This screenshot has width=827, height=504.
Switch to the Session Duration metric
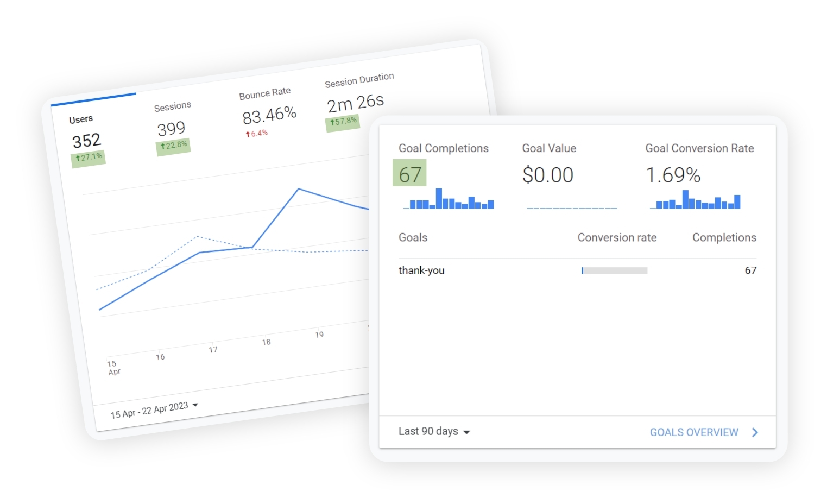tap(359, 80)
